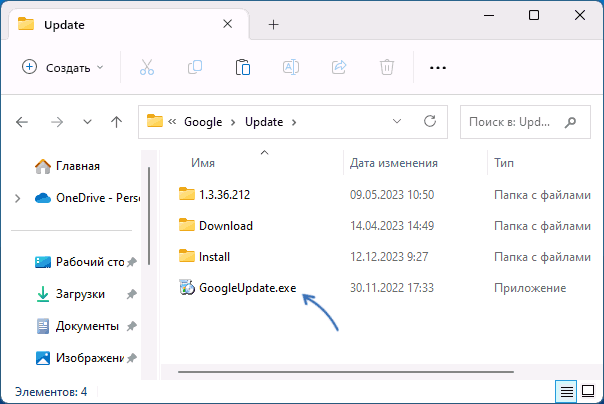Screen dimensions: 604x404
Task: Click the Copy icon in toolbar
Action: tap(195, 67)
